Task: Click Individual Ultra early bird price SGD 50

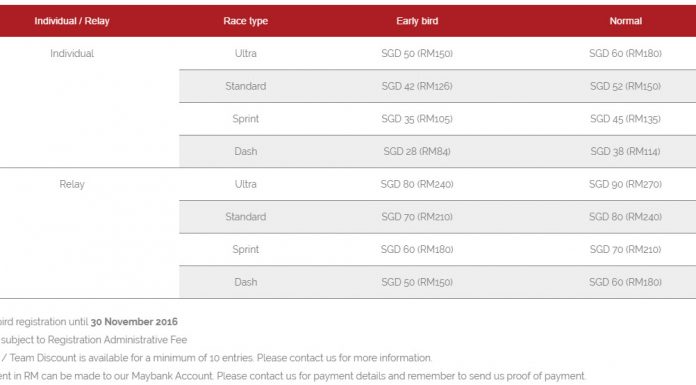Action: 417,53
